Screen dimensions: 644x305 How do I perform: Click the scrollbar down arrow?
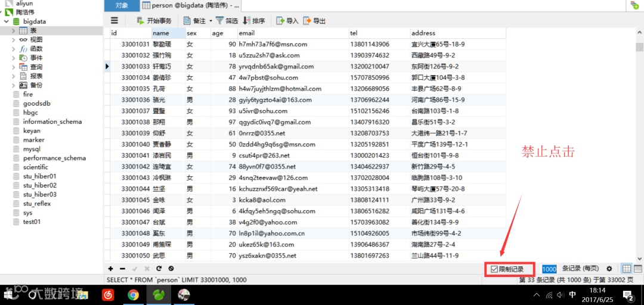(640, 259)
